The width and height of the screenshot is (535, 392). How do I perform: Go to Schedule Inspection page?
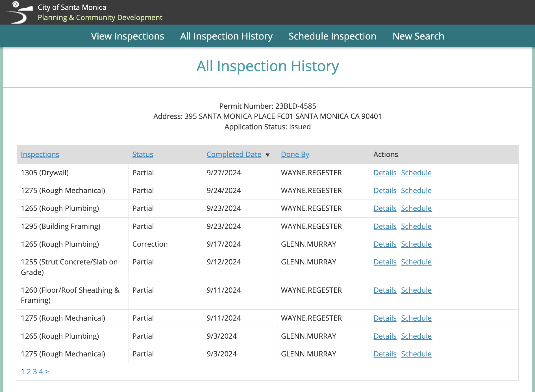332,36
